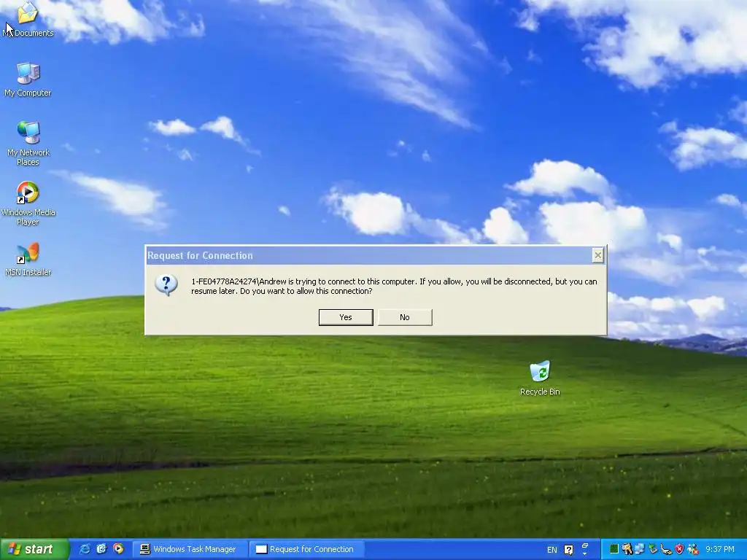Click the EN language bar indicator
Viewport: 747px width, 560px height.
tap(551, 550)
